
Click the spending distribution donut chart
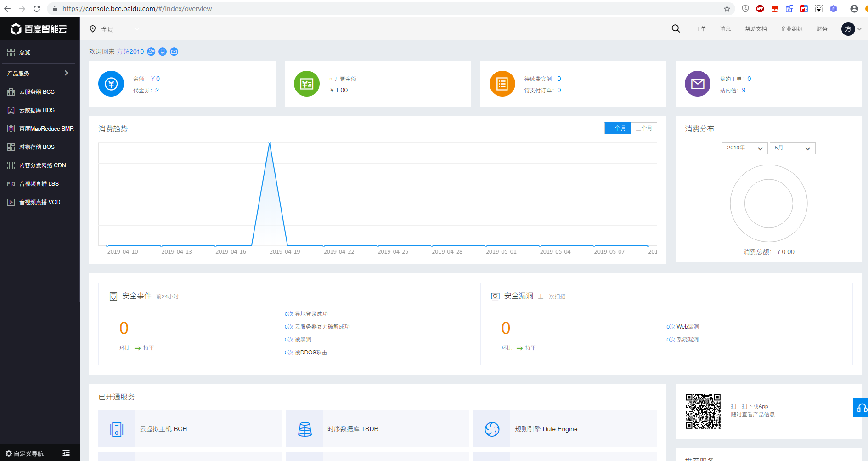768,203
